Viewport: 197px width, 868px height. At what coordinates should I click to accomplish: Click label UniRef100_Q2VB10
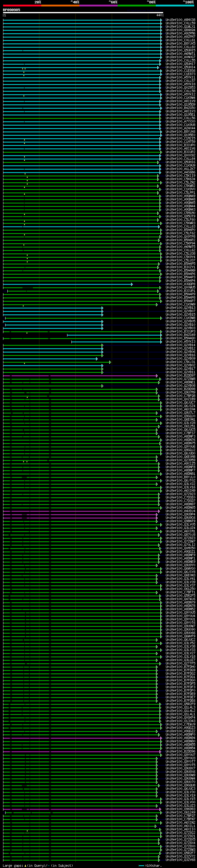pyautogui.click(x=180, y=325)
